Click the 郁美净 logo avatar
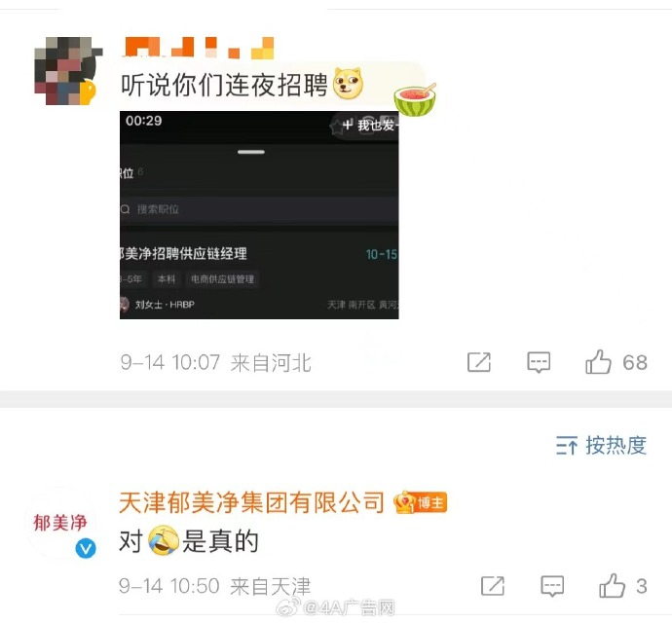Image resolution: width=672 pixels, height=623 pixels. tap(60, 523)
